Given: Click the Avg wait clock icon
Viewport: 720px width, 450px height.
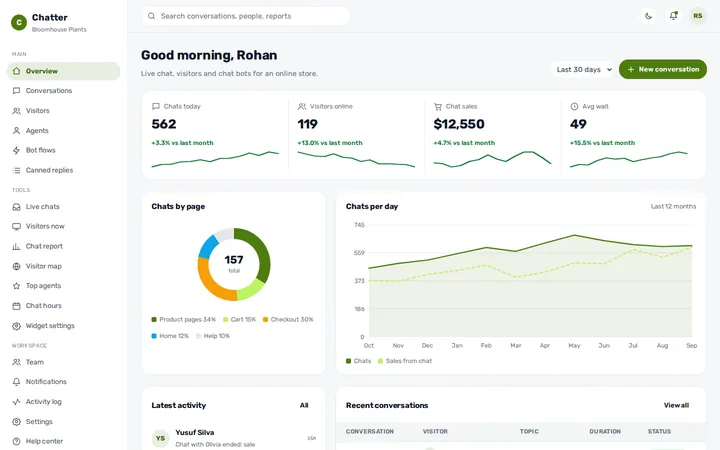Looking at the screenshot, I should pyautogui.click(x=574, y=107).
